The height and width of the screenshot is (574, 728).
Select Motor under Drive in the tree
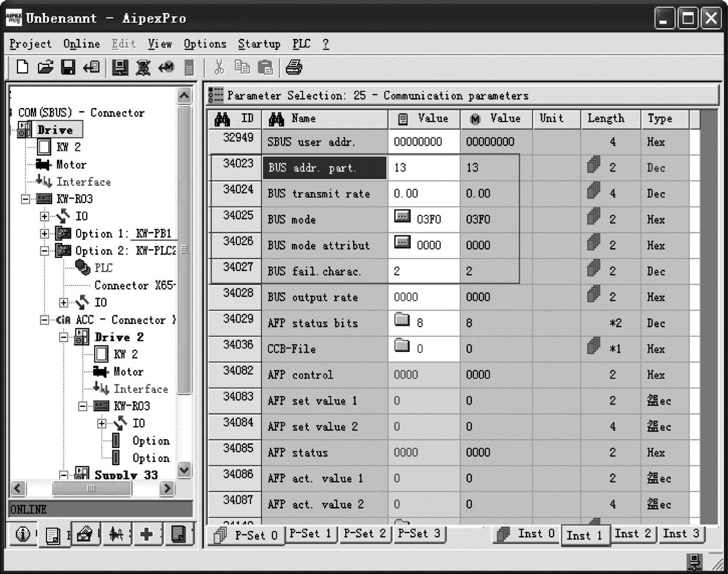[x=71, y=165]
